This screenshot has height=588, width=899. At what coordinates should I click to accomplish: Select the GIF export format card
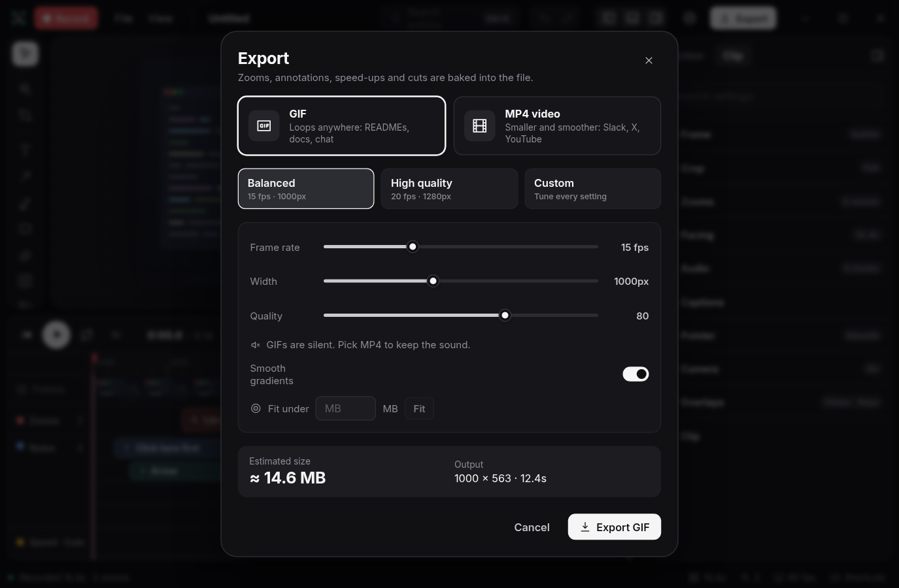tap(341, 126)
